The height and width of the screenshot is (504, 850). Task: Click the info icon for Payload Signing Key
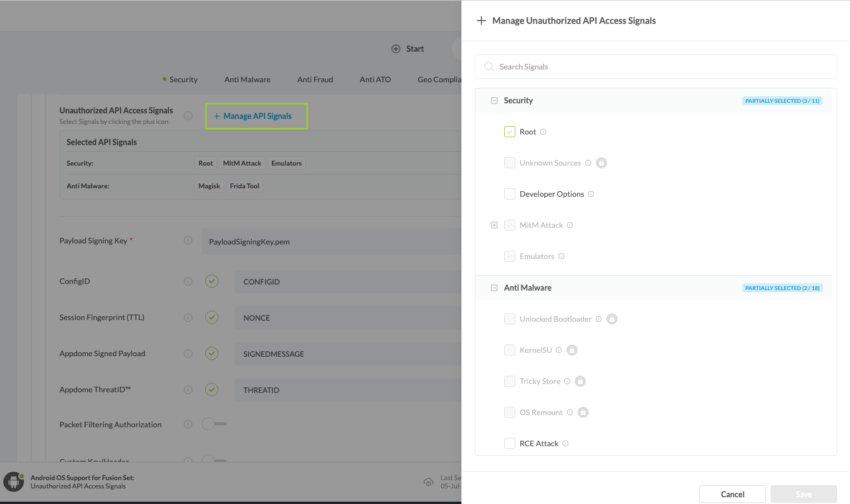coord(188,240)
